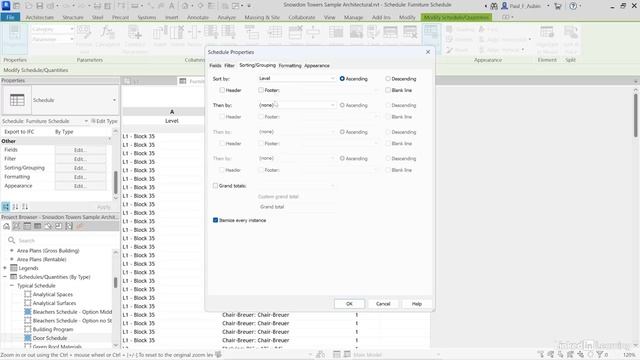Click Schedules/Quantities table icon in browser
This screenshot has height=360, width=640.
(13, 277)
